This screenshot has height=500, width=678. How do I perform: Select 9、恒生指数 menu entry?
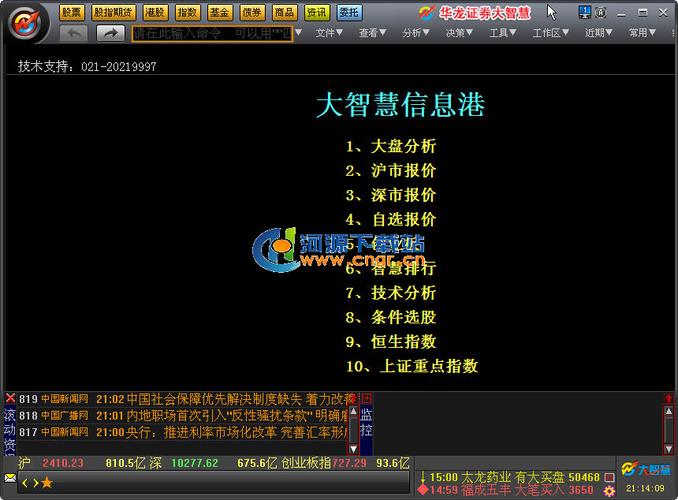(390, 342)
